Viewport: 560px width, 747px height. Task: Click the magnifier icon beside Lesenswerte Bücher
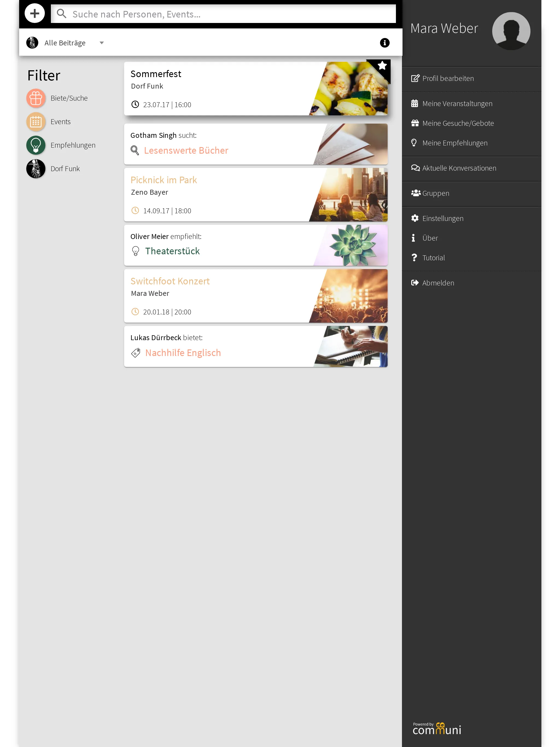(x=135, y=151)
